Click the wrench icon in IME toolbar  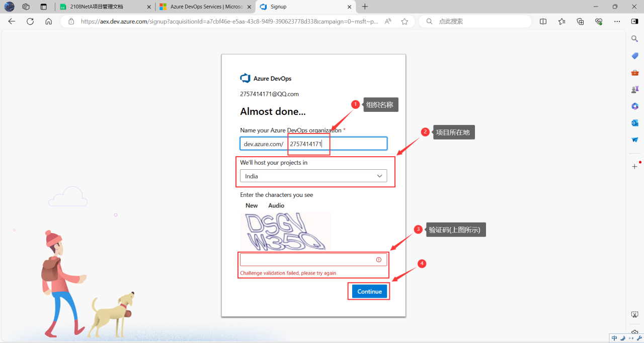click(639, 338)
